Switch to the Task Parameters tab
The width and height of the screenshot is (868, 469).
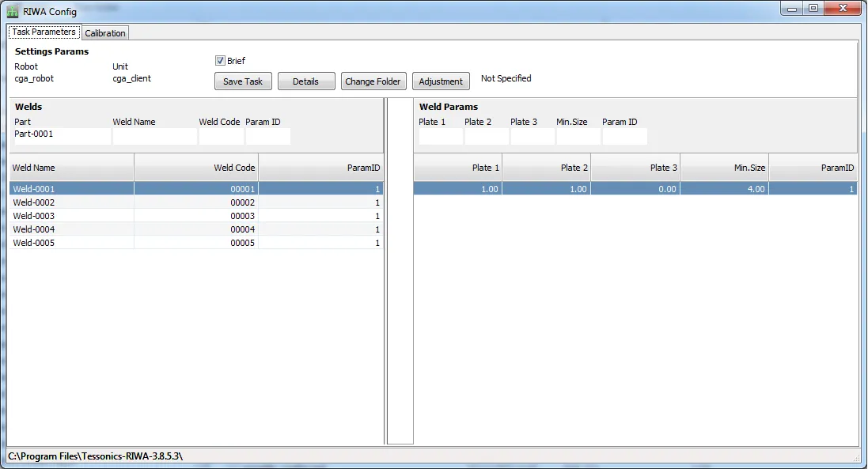point(44,32)
